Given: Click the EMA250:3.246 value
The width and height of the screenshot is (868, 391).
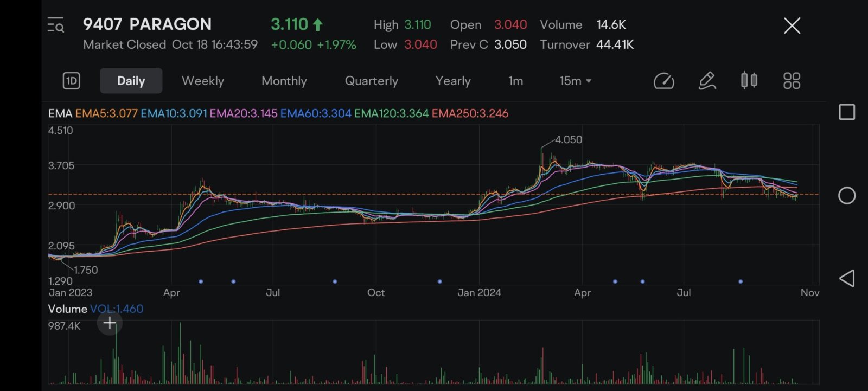Looking at the screenshot, I should point(470,113).
